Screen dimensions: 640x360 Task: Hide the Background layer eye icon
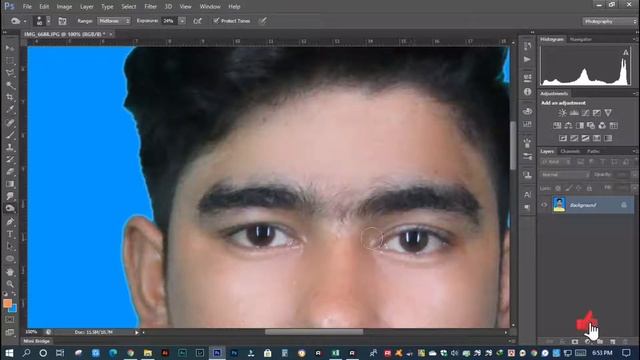pyautogui.click(x=544, y=205)
